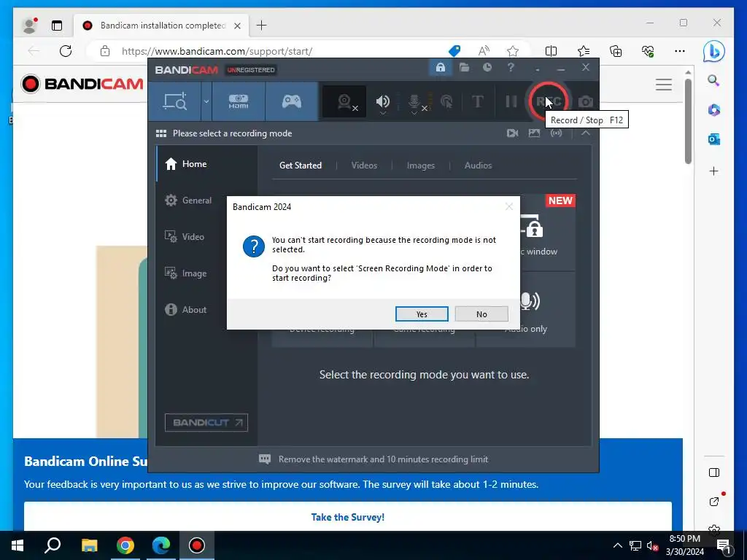Add page to favorites star icon
This screenshot has width=747, height=560.
pyautogui.click(x=513, y=51)
